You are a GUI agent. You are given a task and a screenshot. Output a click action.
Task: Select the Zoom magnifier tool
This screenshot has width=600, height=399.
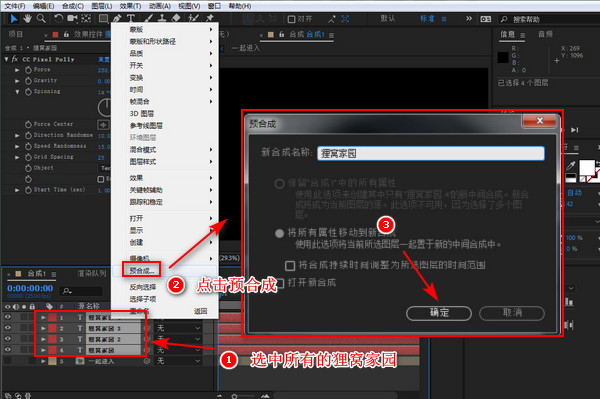[x=41, y=18]
